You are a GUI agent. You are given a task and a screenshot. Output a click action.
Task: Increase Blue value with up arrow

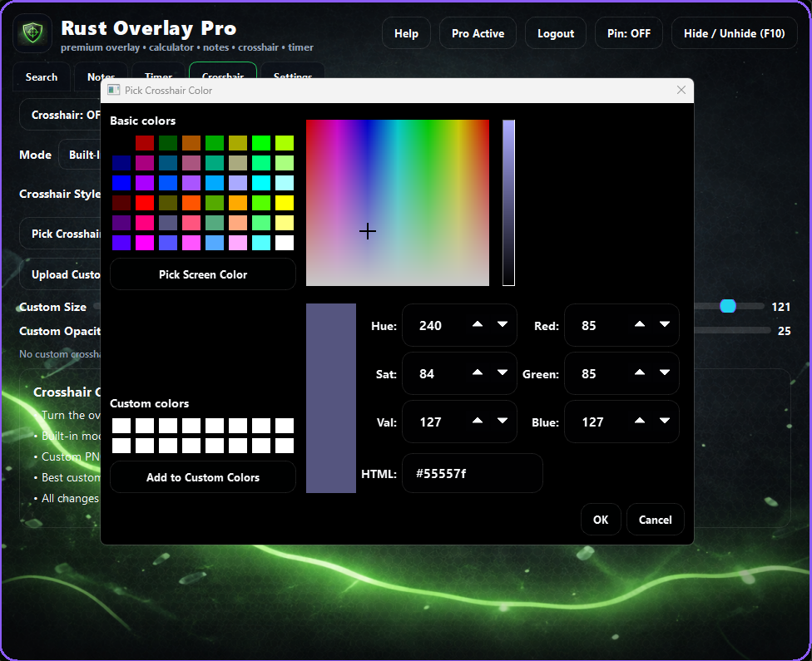[x=640, y=421]
